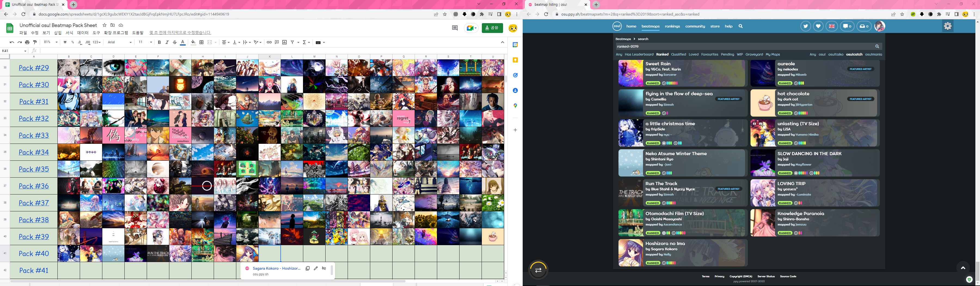Screen dimensions: 980x286
Task: View cloud save status icon
Action: tap(121, 25)
